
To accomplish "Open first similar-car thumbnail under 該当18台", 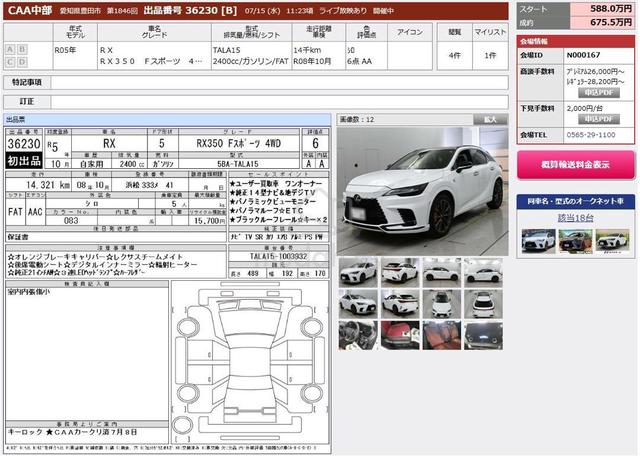I will pos(538,241).
